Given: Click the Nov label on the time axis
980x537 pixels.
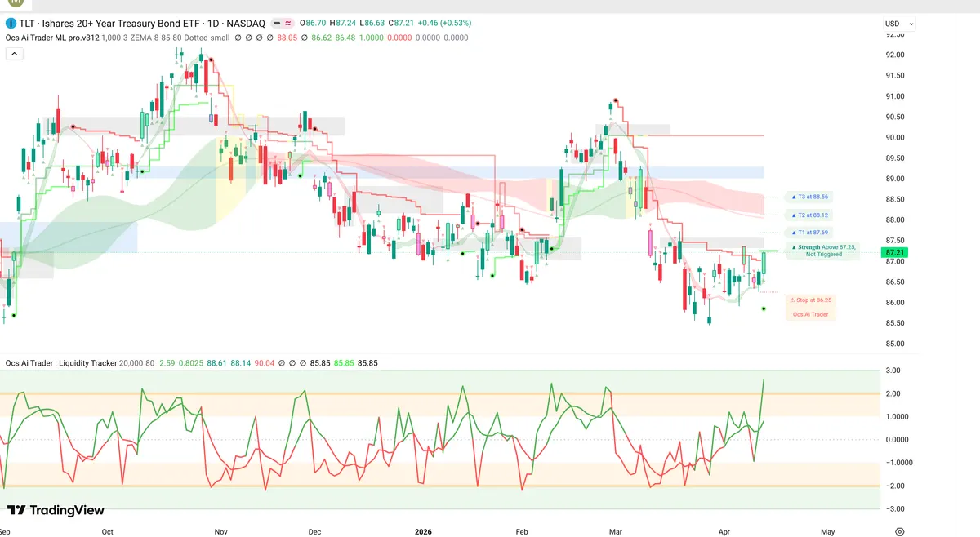Looking at the screenshot, I should click(x=220, y=531).
